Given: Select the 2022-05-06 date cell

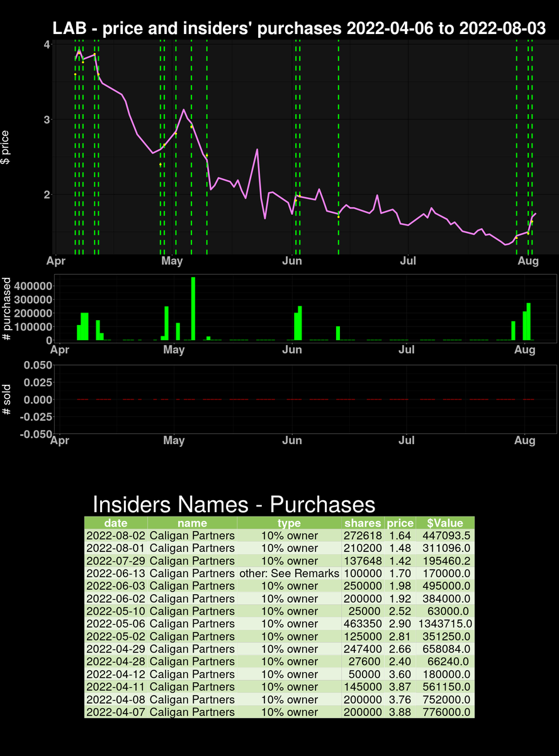Looking at the screenshot, I should pos(116,624).
